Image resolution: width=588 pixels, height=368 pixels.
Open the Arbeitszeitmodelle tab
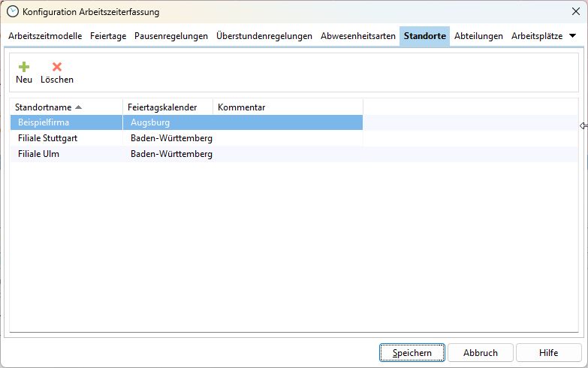[45, 36]
